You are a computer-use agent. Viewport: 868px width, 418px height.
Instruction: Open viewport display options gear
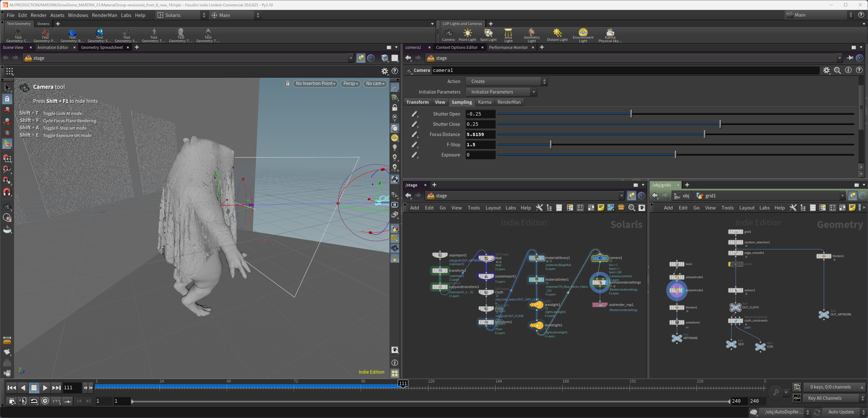tap(384, 71)
